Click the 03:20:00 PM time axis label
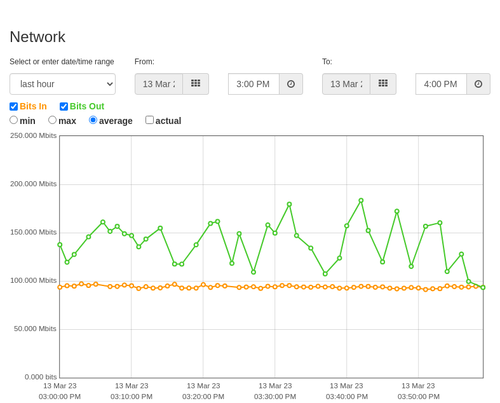The image size is (500, 403). 203,397
